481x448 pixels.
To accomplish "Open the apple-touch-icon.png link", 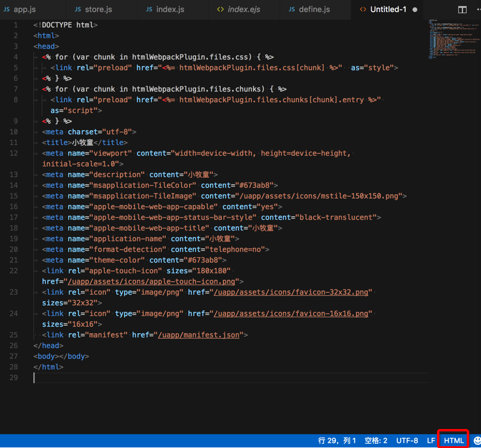I will click(151, 282).
